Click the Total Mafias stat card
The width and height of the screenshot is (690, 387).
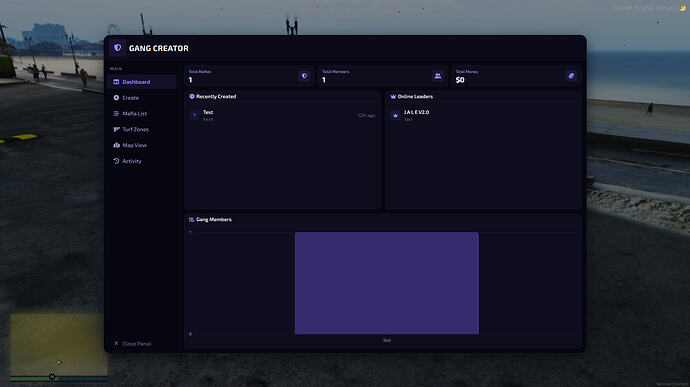pyautogui.click(x=249, y=76)
